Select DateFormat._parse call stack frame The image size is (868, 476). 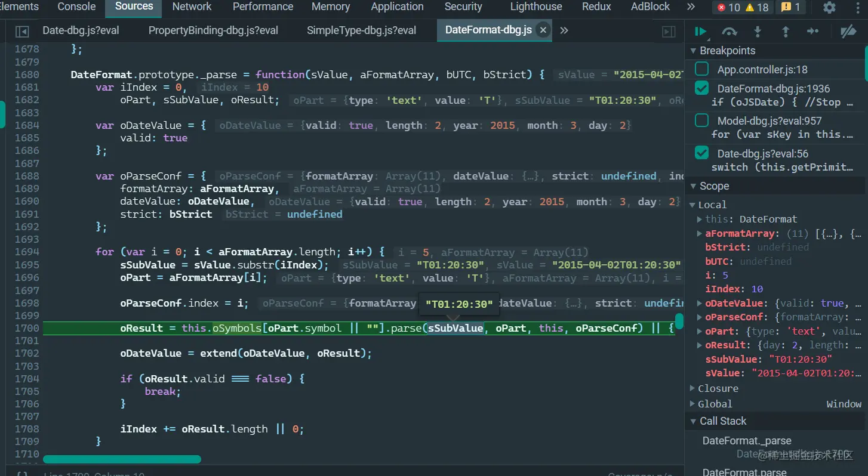[747, 441]
